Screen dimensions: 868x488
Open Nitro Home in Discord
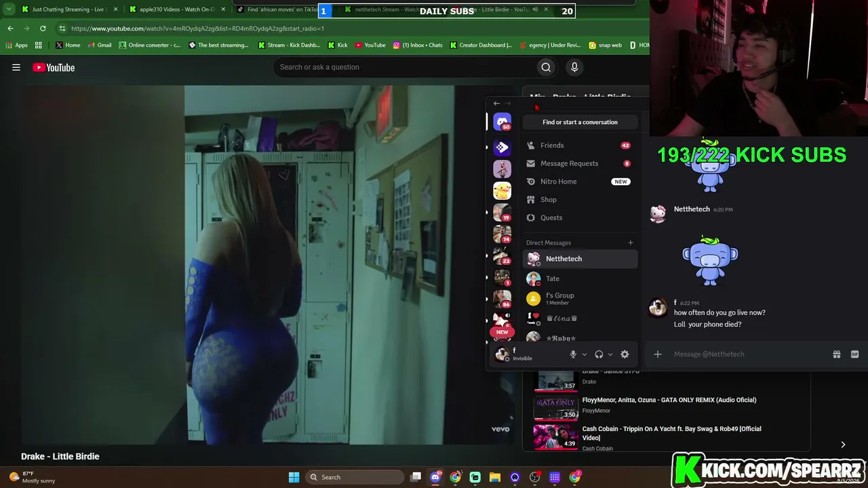(x=580, y=182)
